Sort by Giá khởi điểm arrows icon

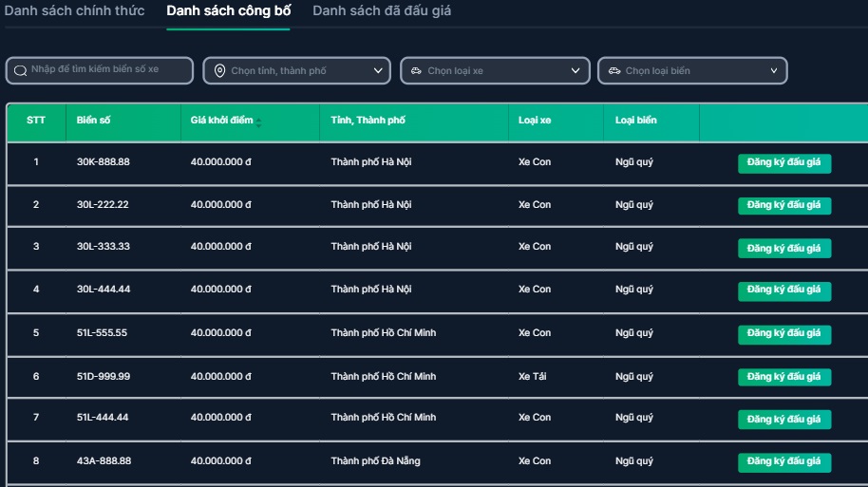[x=258, y=122]
